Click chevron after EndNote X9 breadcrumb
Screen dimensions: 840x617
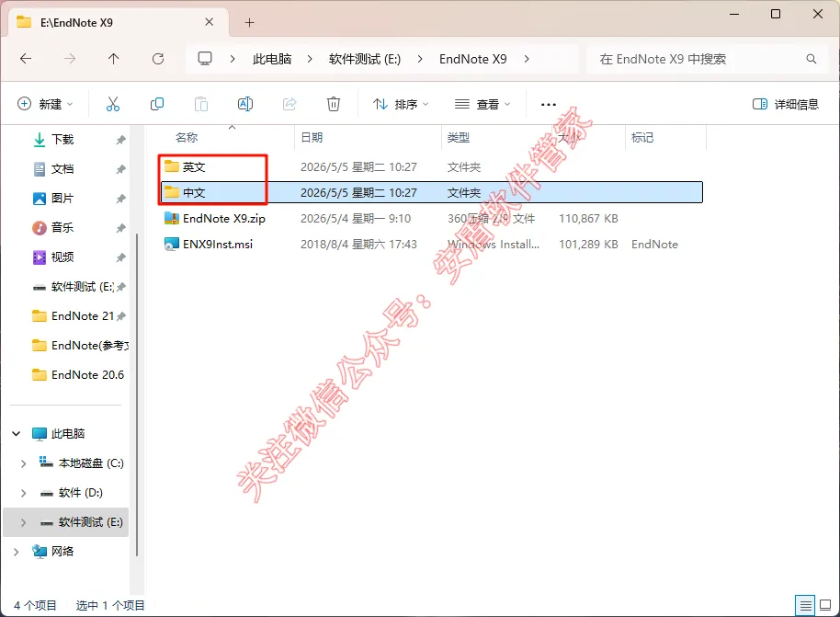pos(527,59)
